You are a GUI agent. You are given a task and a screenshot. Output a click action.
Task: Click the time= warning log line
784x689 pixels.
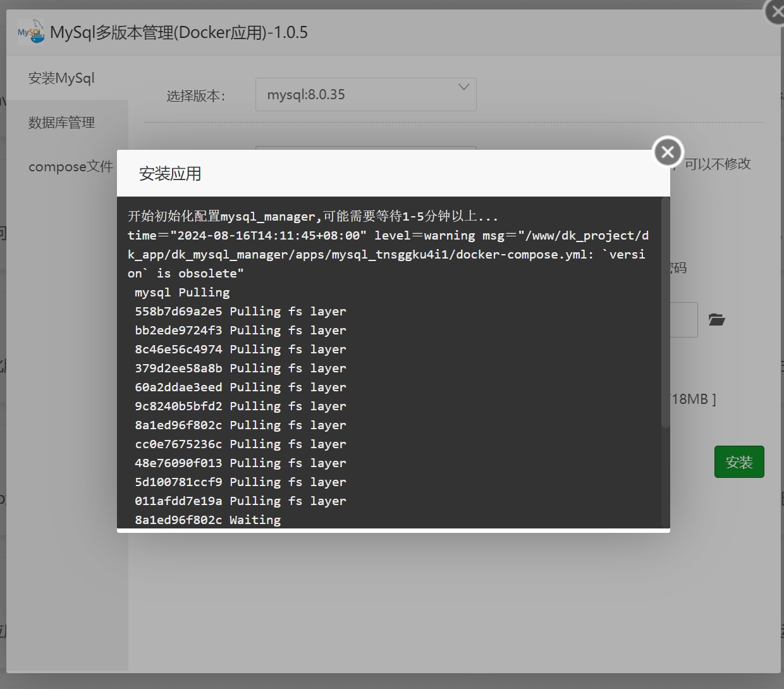388,254
